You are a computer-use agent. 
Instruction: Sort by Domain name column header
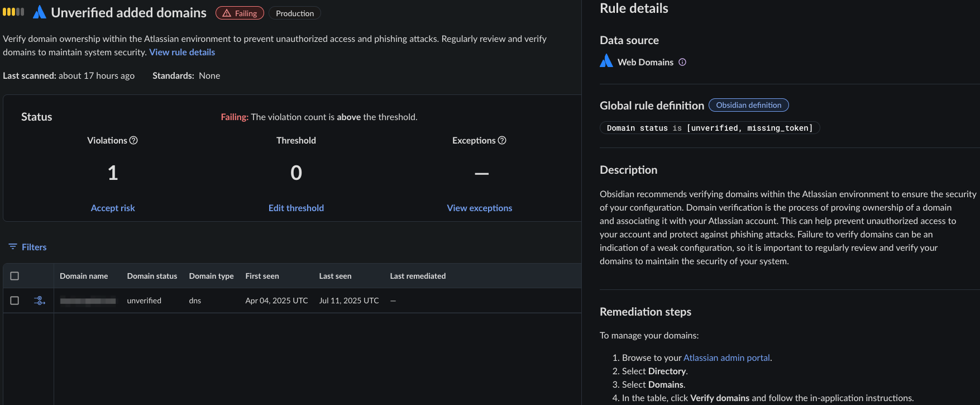point(84,276)
